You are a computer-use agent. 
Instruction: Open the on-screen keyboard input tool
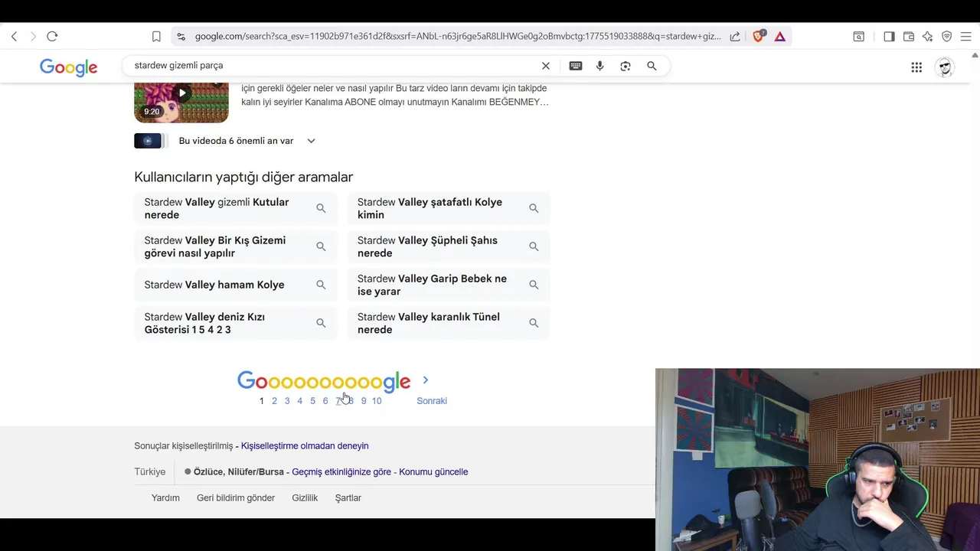tap(576, 66)
